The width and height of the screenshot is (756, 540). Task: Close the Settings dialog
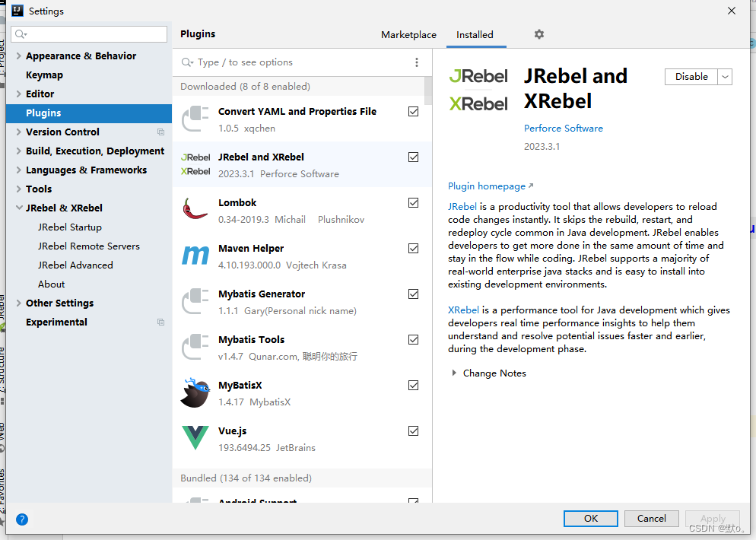click(732, 11)
